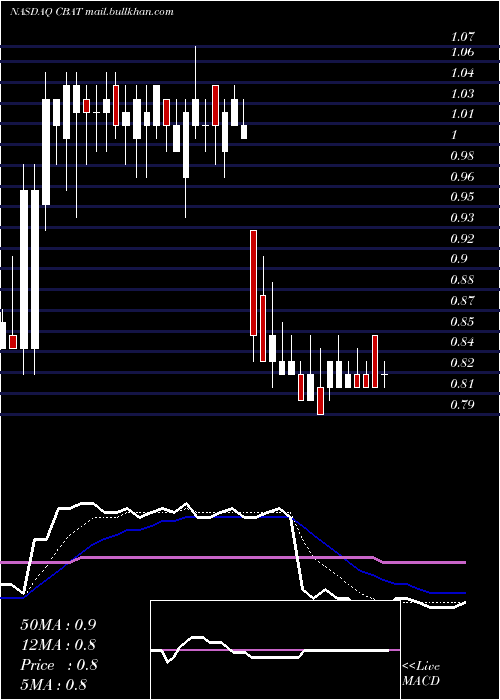Click the 0.96 price axis label
Viewport: 500px width, 700px height.
462,176
